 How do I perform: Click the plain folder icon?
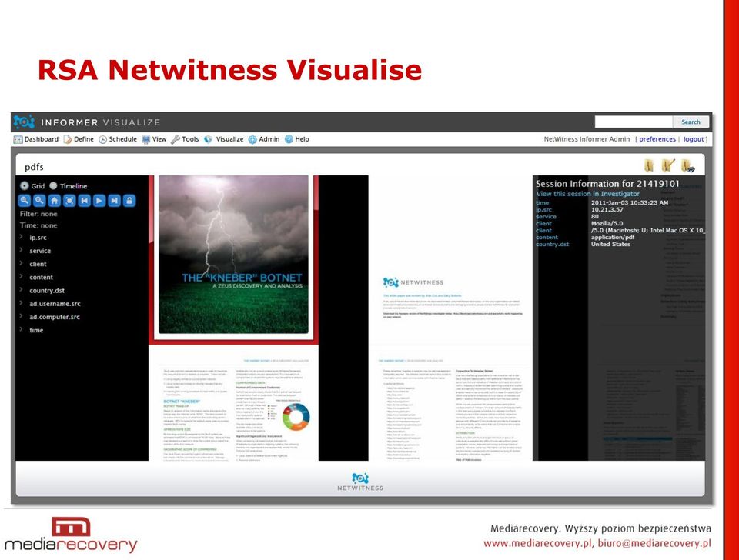pos(650,166)
